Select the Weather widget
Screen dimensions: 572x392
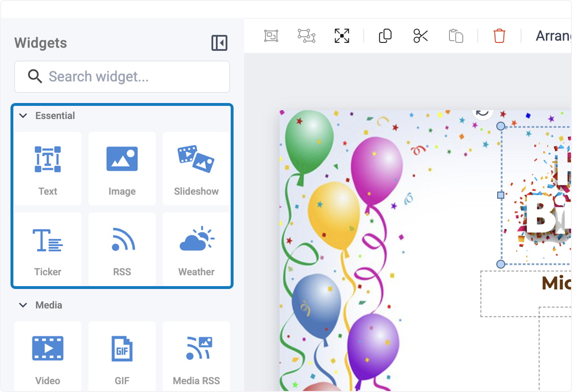click(196, 249)
